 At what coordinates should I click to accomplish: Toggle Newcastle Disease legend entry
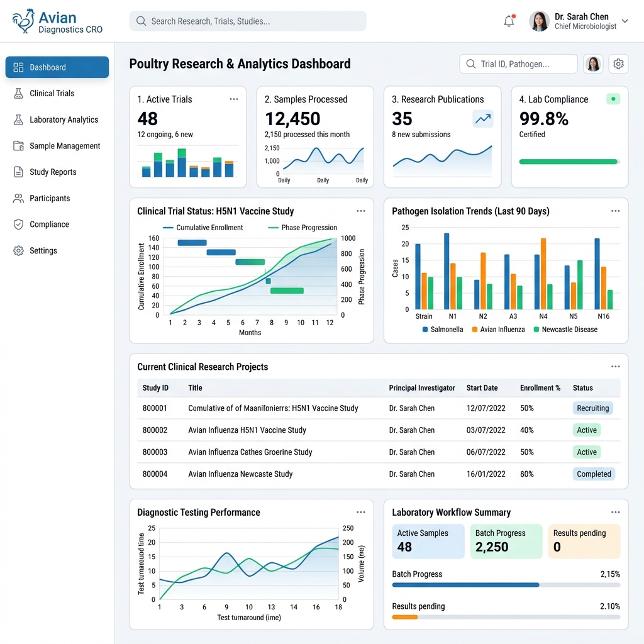[565, 330]
